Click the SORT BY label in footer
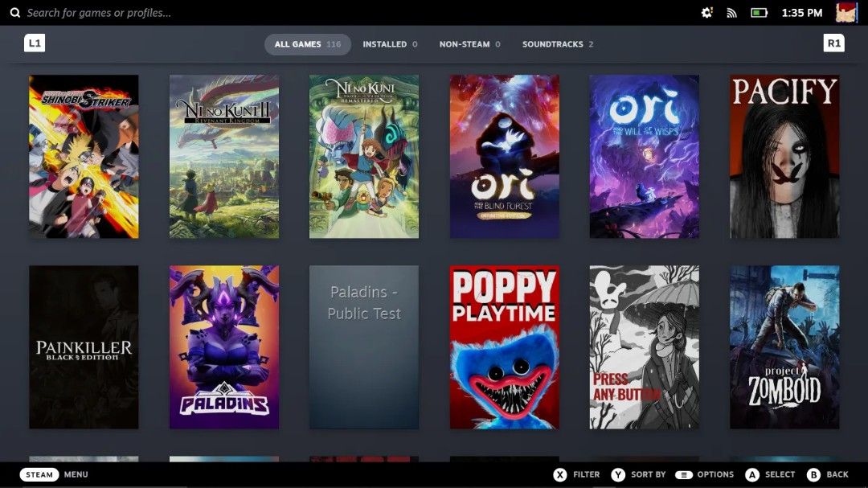Image resolution: width=868 pixels, height=488 pixels. tap(649, 474)
